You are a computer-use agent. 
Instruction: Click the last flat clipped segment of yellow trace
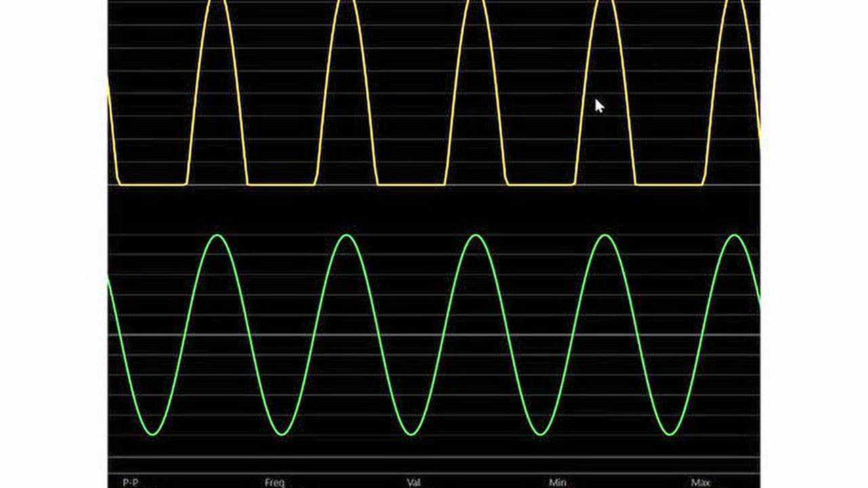click(x=669, y=184)
